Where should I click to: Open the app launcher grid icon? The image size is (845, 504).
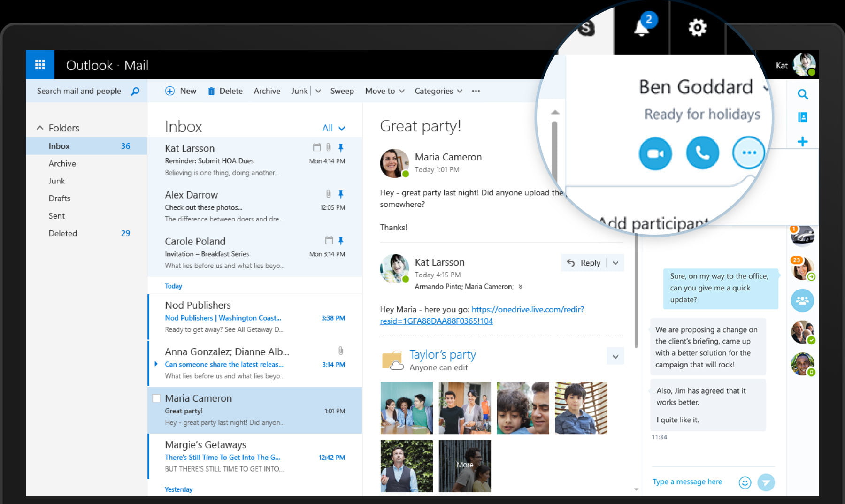point(40,65)
